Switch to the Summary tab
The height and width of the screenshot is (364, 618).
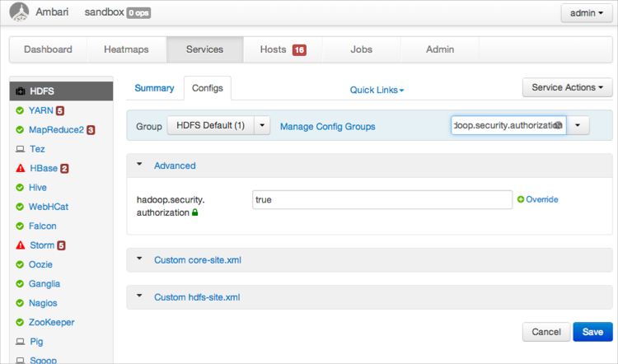tap(154, 88)
